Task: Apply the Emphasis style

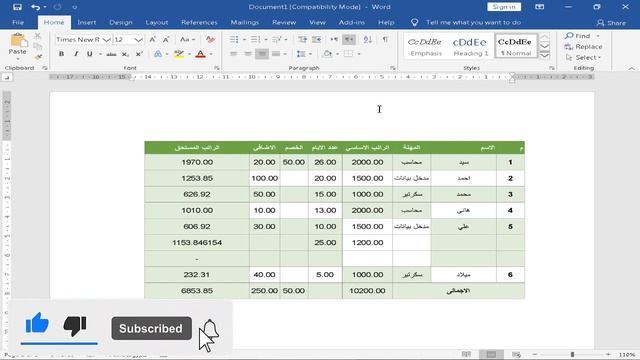Action: (425, 46)
